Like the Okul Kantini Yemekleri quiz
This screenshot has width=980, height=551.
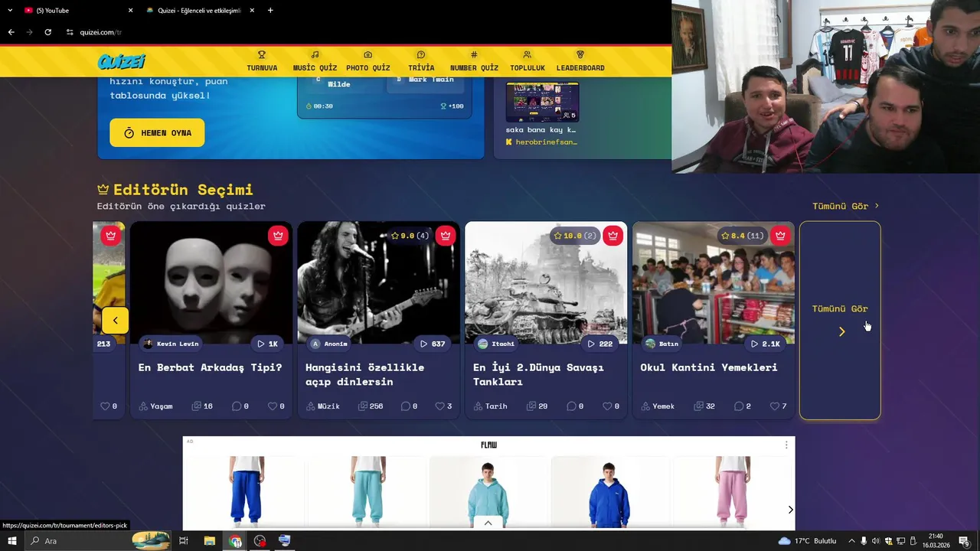tap(778, 406)
